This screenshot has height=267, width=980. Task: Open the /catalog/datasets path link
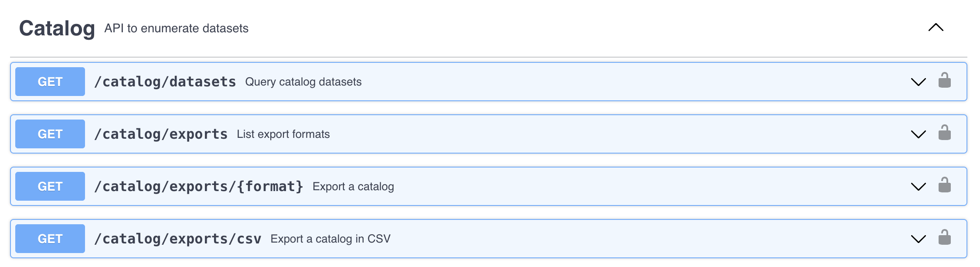165,82
